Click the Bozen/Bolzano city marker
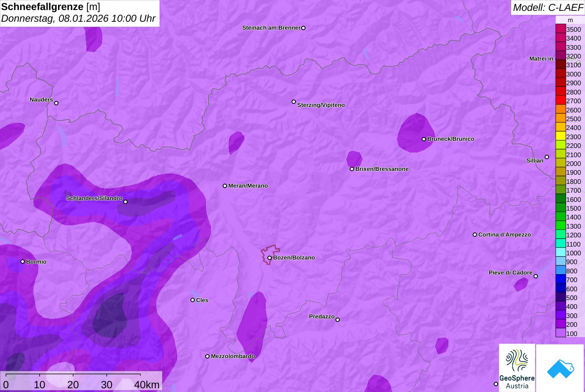This screenshot has width=585, height=392. [270, 258]
